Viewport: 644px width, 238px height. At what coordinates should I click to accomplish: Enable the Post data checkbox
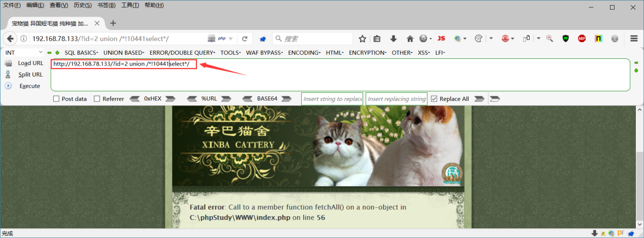click(x=56, y=99)
